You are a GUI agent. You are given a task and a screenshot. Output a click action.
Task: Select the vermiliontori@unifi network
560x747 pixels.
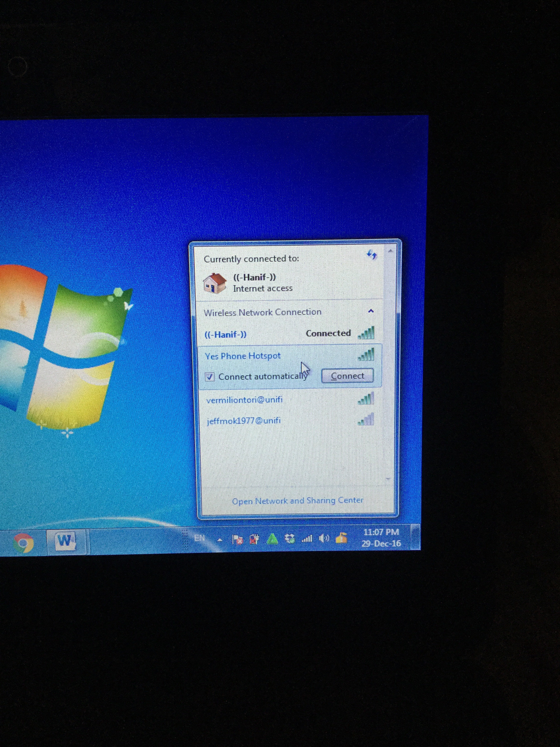244,400
